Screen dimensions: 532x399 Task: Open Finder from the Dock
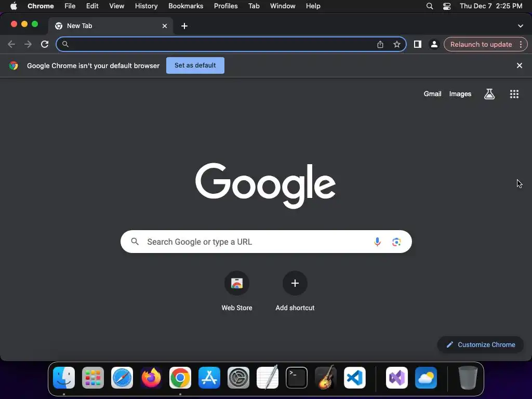pos(64,378)
